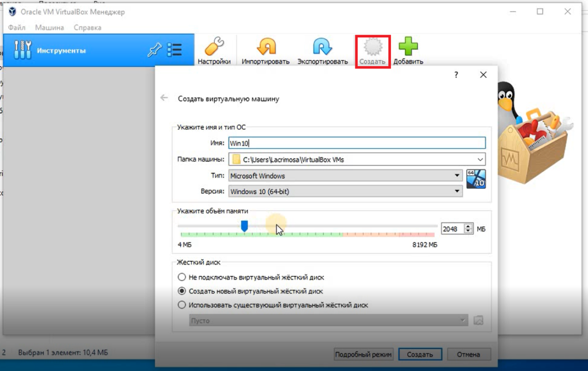Click the blue memory slider handle

[x=244, y=226]
